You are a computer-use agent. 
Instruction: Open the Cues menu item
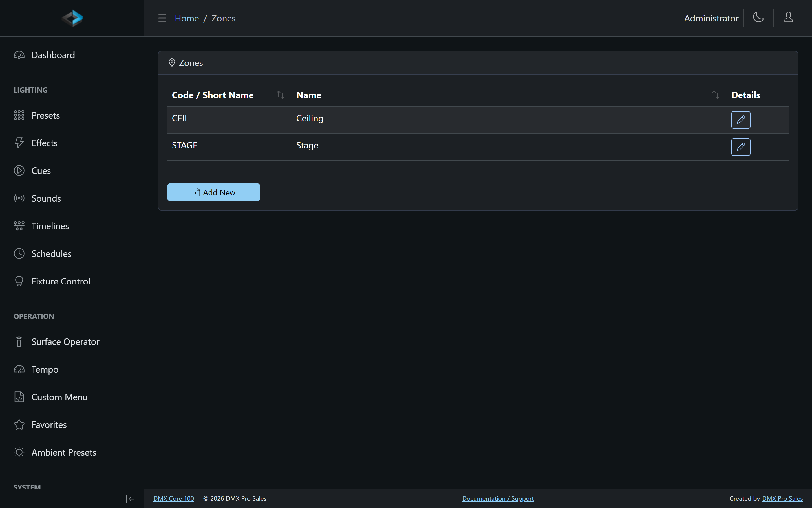coord(72,170)
